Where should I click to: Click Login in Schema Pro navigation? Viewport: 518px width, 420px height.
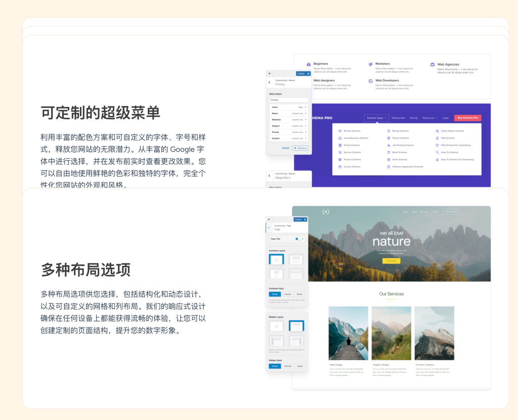446,118
